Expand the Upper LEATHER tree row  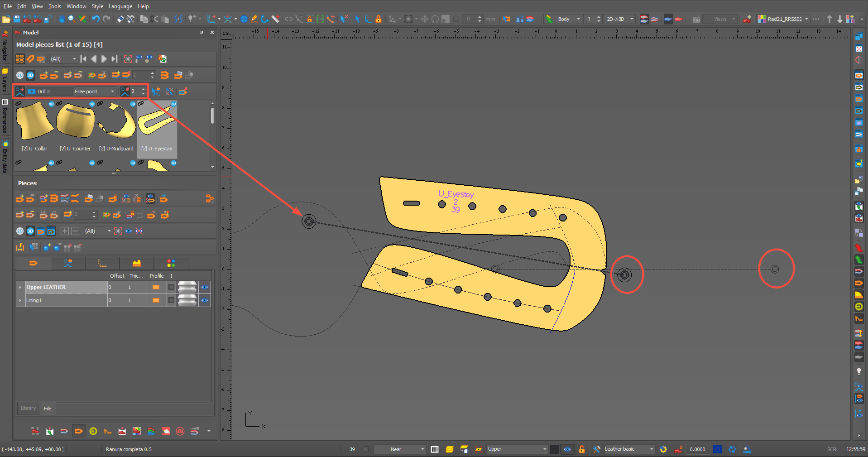click(x=20, y=287)
